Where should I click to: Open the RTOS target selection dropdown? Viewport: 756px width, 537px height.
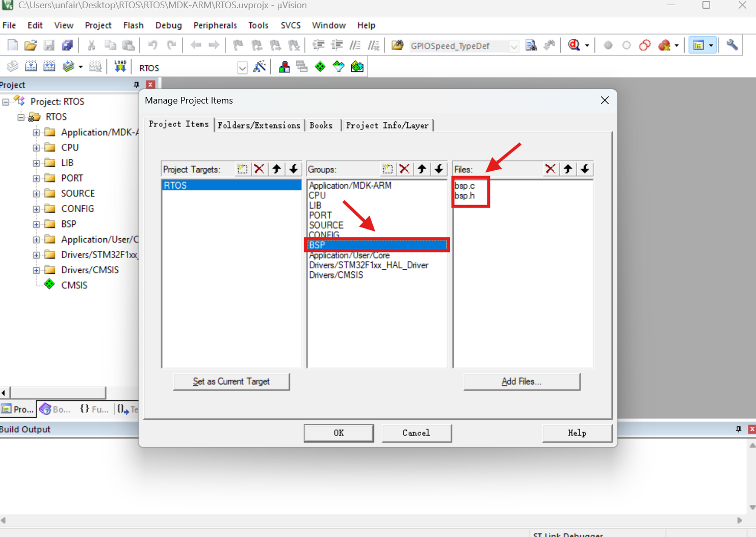coord(243,68)
